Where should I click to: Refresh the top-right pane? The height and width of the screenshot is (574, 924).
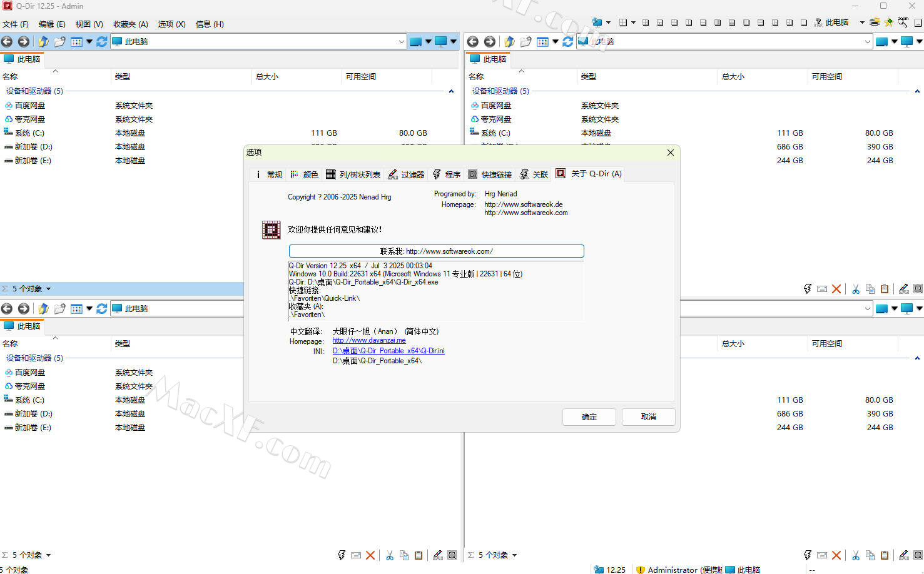point(567,42)
